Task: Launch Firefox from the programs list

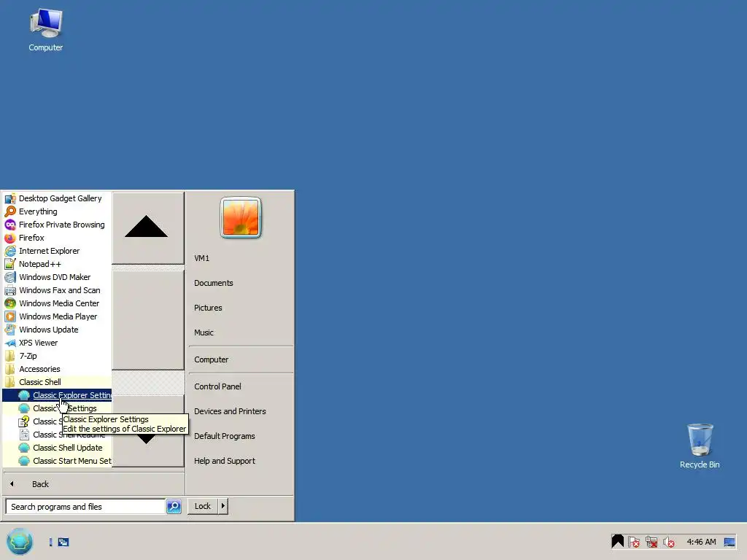Action: click(x=57, y=238)
